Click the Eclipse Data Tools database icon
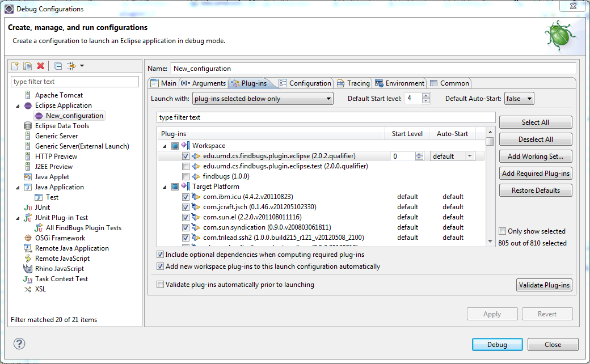The image size is (590, 364). (28, 126)
